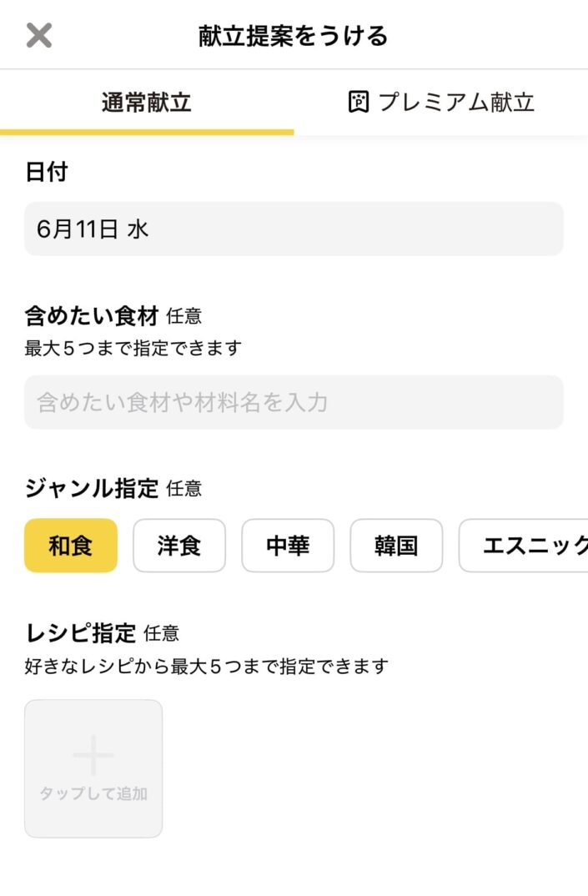
Task: Click the 日付 section heading
Action: tap(47, 171)
